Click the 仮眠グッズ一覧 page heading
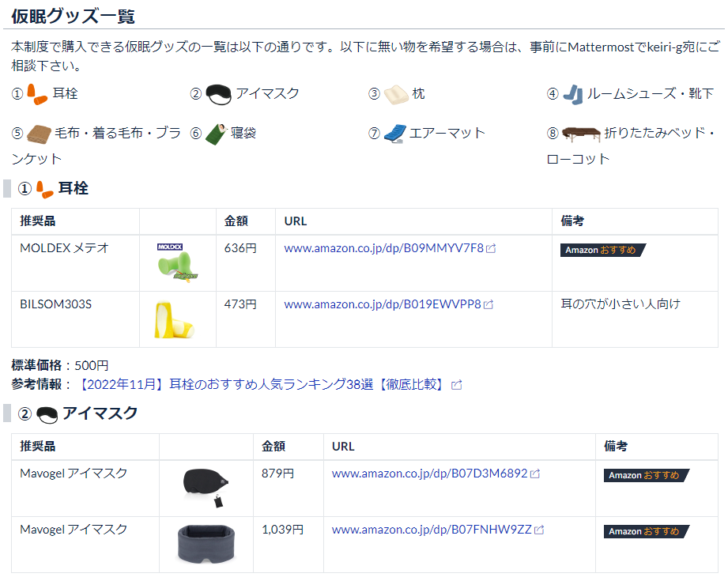The width and height of the screenshot is (728, 581). tap(73, 17)
